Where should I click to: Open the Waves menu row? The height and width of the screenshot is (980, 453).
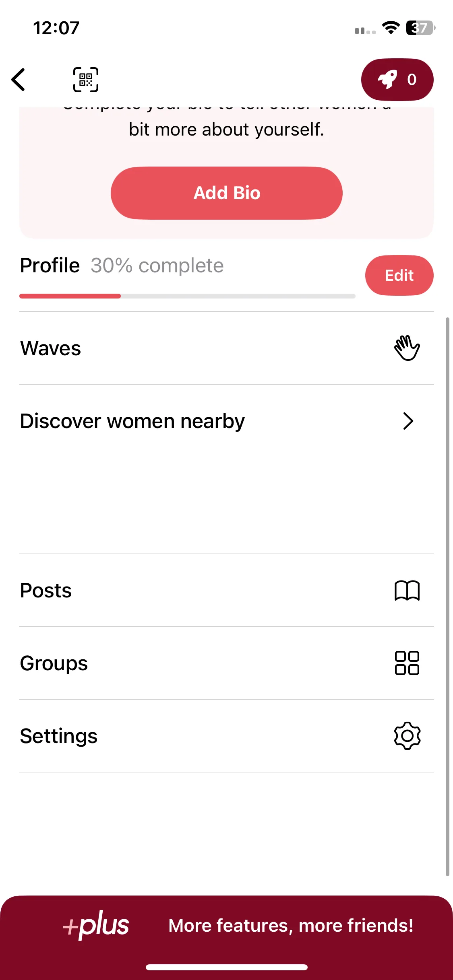pos(226,348)
